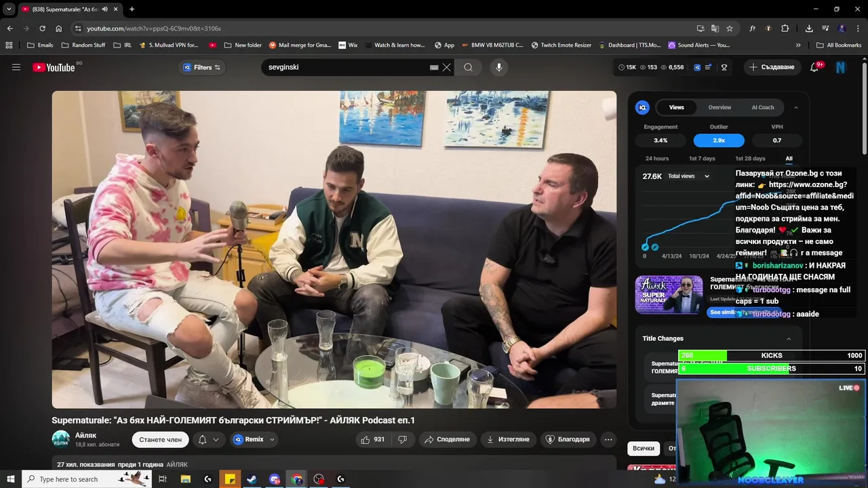
Task: Click the Windows taskbar search box
Action: 87,479
